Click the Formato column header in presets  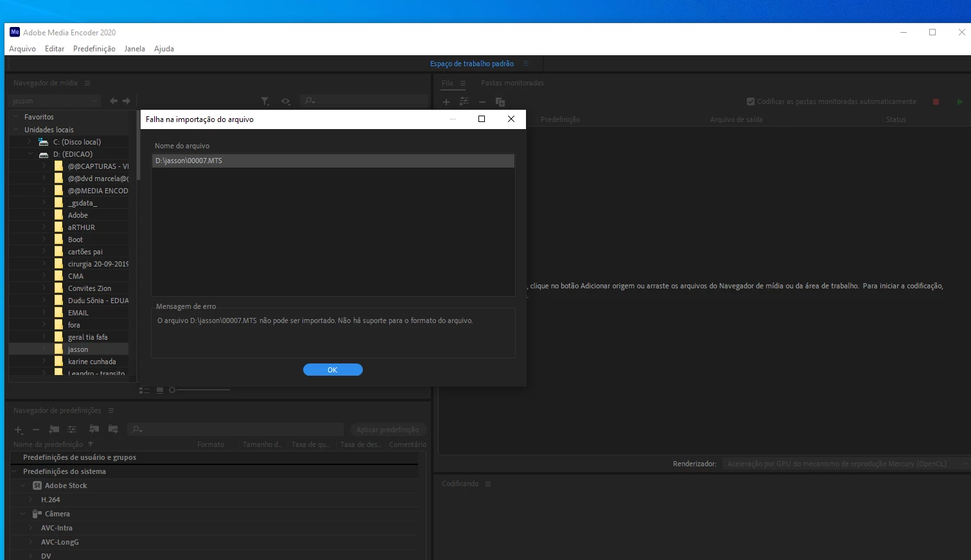(211, 444)
